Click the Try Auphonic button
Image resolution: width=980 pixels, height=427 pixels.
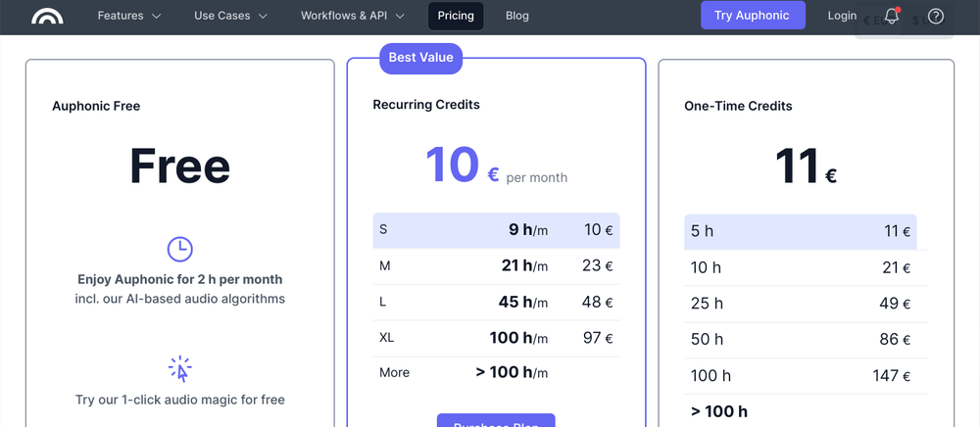click(x=753, y=16)
